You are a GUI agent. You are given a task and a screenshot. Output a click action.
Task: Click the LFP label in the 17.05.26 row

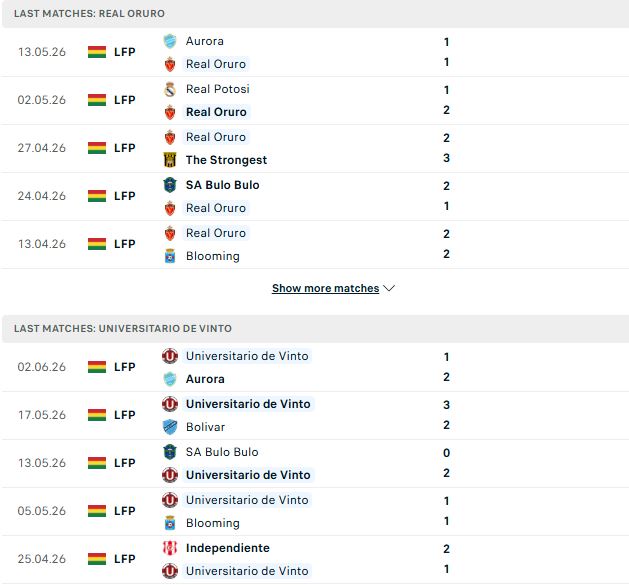click(124, 415)
